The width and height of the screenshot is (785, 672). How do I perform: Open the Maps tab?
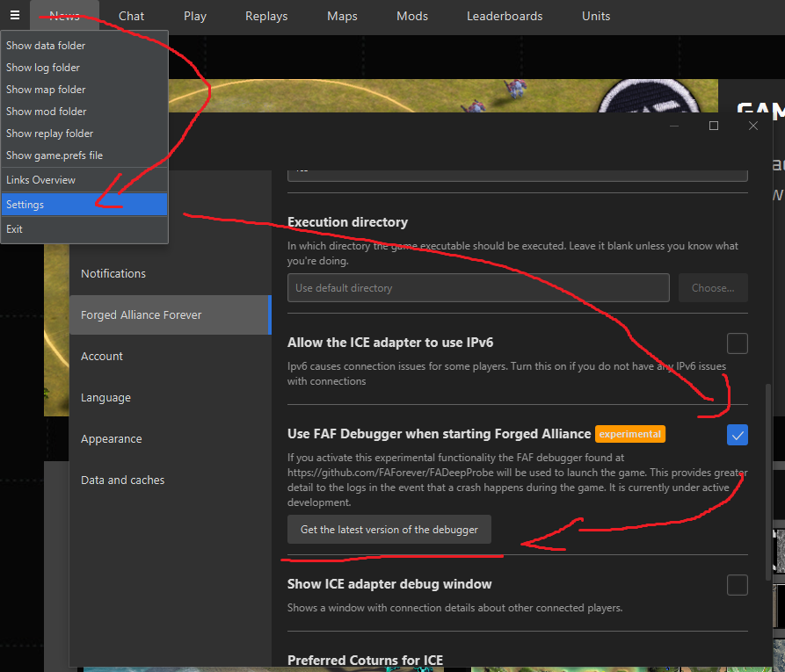pyautogui.click(x=342, y=16)
